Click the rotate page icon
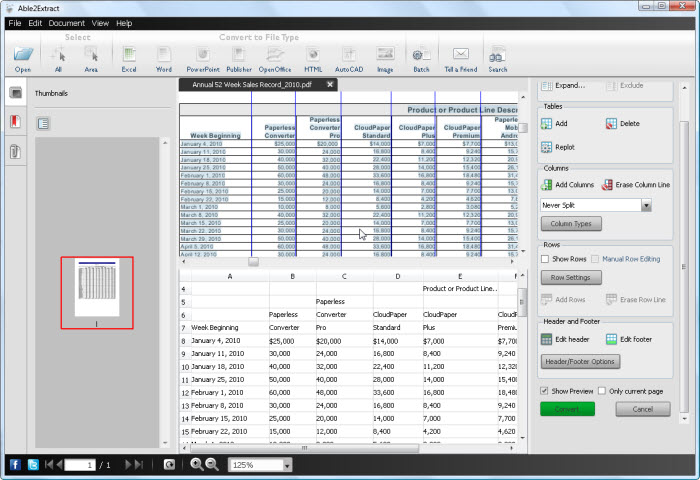 [169, 465]
